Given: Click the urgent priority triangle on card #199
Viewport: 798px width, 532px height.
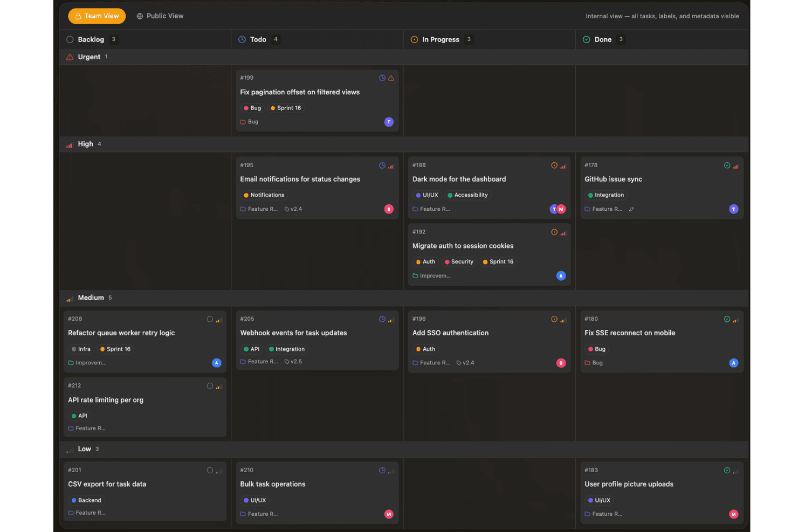Looking at the screenshot, I should coord(391,78).
